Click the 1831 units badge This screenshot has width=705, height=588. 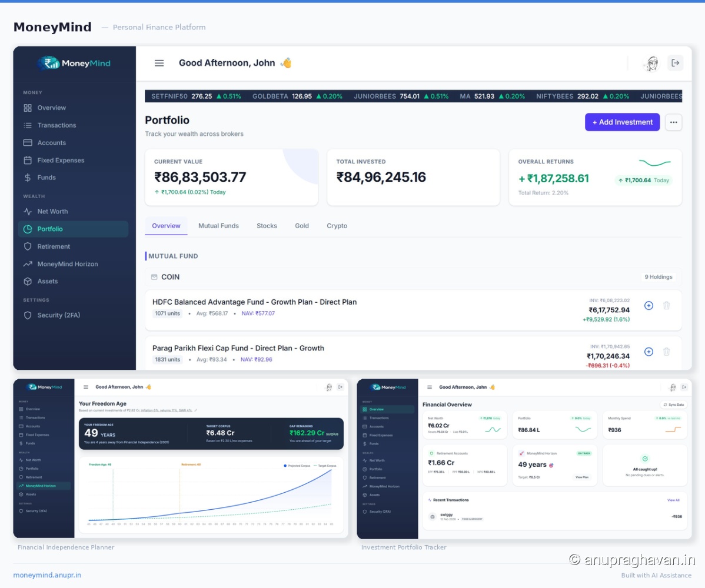tap(167, 360)
